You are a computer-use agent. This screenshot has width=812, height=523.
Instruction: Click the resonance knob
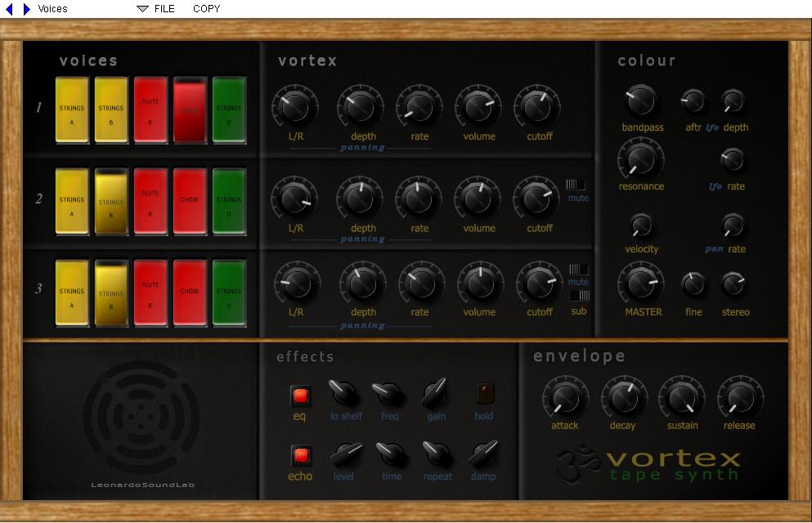[x=641, y=160]
